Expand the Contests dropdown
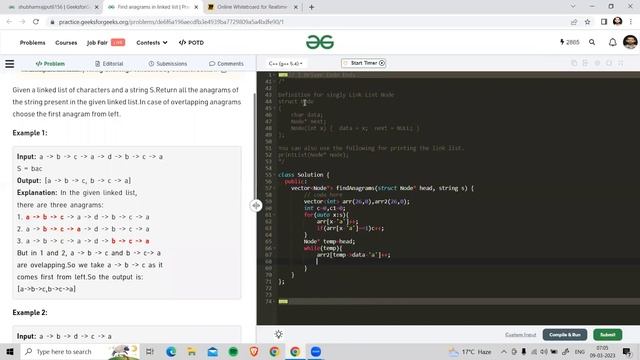640x360 pixels. point(152,42)
